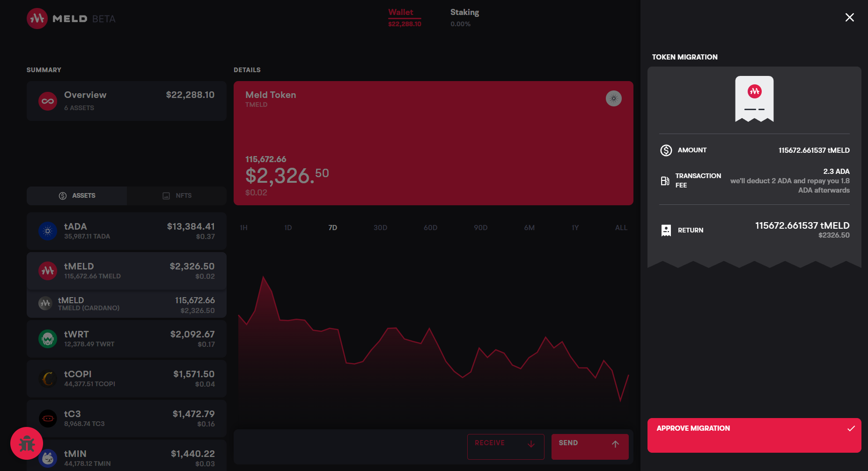The width and height of the screenshot is (868, 471).
Task: Set chart range to 1D
Action: coord(288,228)
